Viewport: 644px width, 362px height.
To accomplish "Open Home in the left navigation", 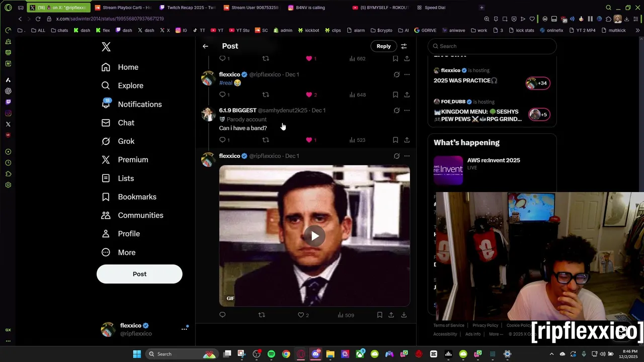I will pyautogui.click(x=120, y=67).
